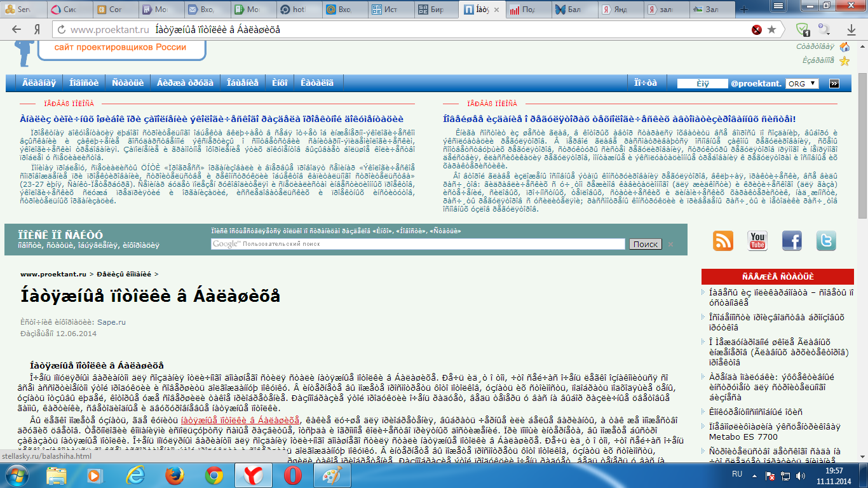Screen dimensions: 868x488
Task: Open Opera from the taskbar
Action: tap(292, 475)
